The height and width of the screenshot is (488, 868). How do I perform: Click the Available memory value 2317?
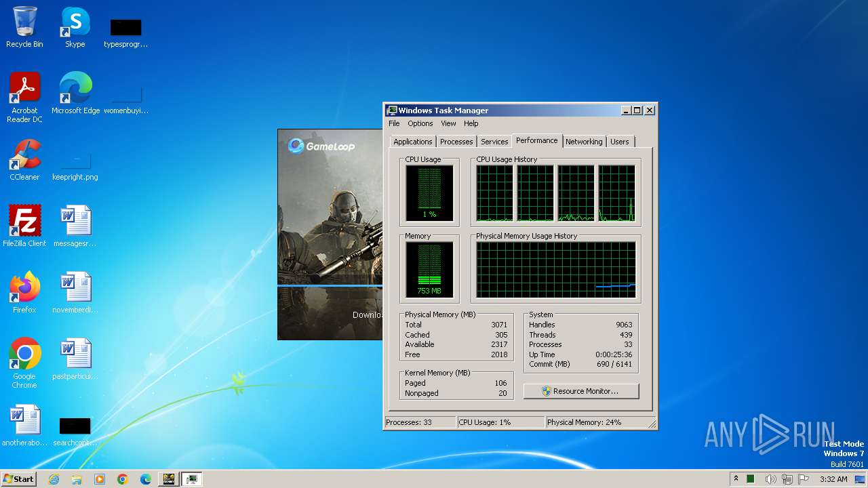pos(499,344)
